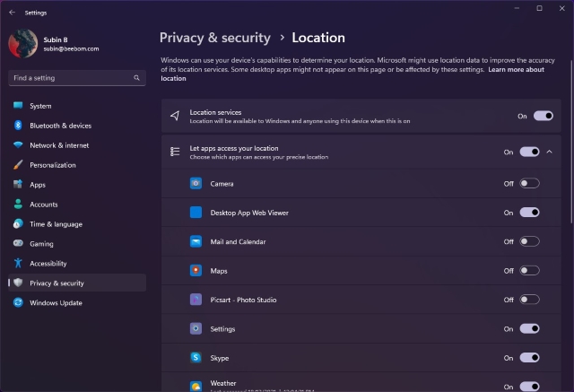Screen dimensions: 574x392
Task: Enable location access for Camera
Action: pos(529,184)
